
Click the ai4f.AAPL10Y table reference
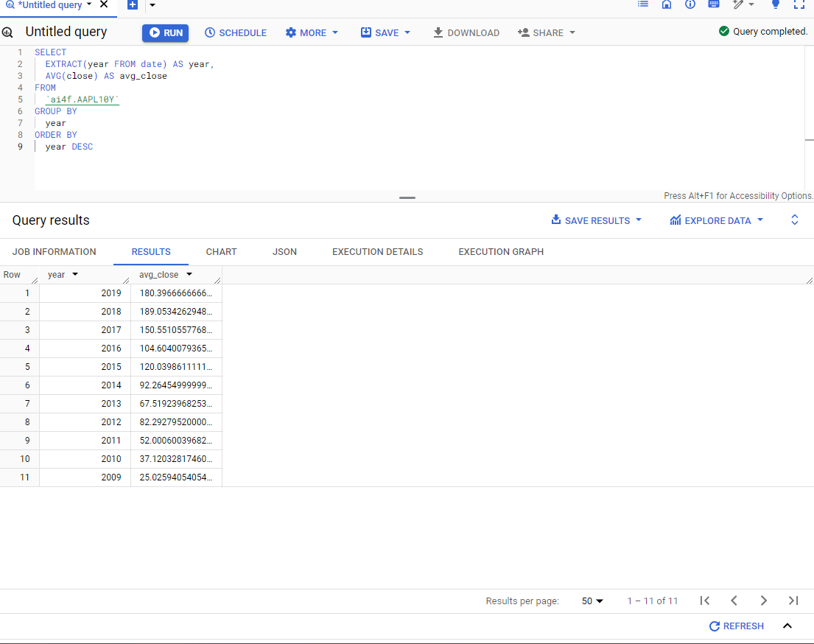coord(82,99)
